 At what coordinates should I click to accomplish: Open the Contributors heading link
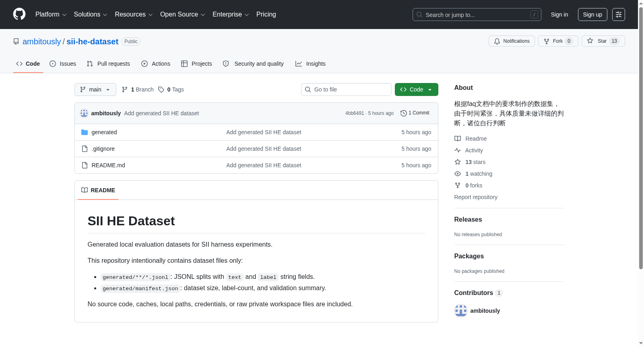coord(479,293)
